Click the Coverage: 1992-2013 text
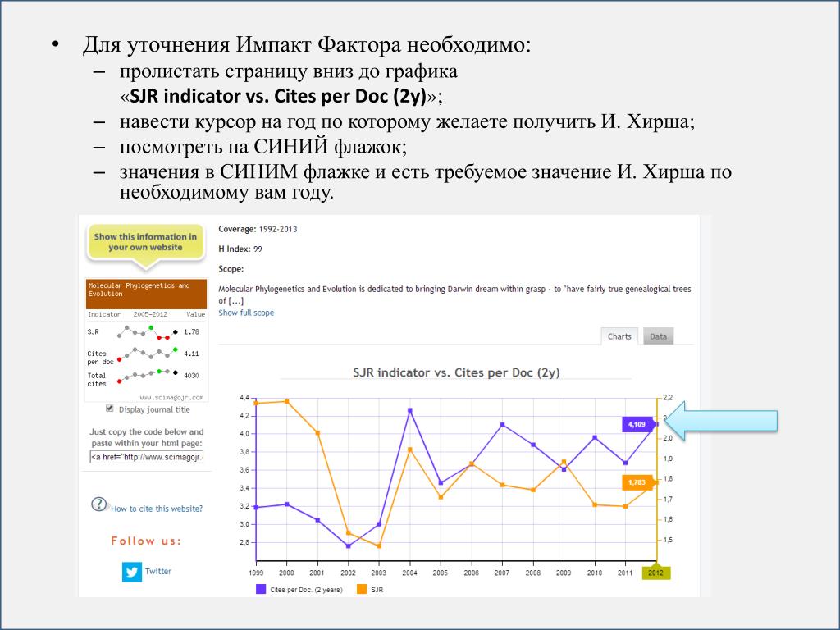Screen dimensions: 840x630 [258, 230]
